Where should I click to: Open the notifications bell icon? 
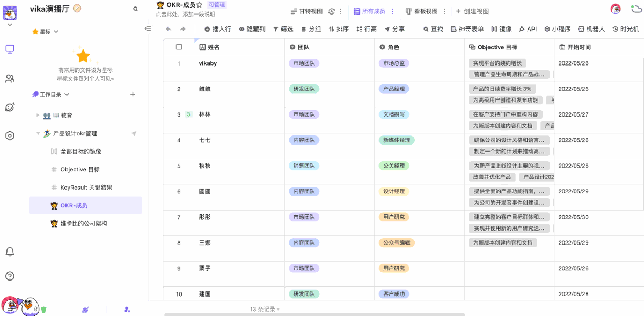pyautogui.click(x=10, y=252)
